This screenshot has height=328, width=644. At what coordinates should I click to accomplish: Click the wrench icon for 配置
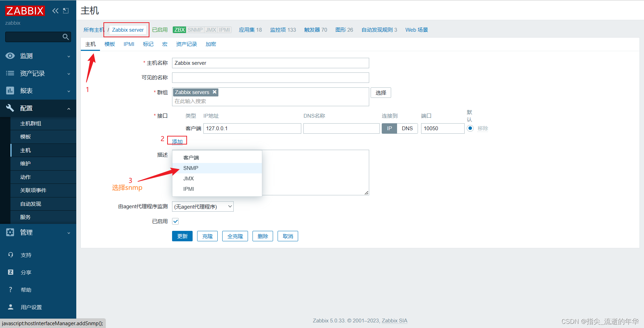[10, 108]
